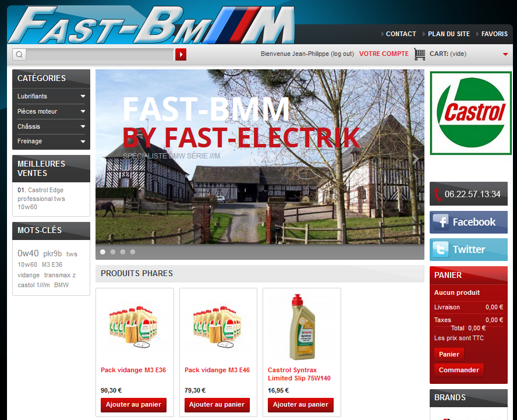Open Châssis category
Screen dimensions: 517x420
click(x=29, y=126)
